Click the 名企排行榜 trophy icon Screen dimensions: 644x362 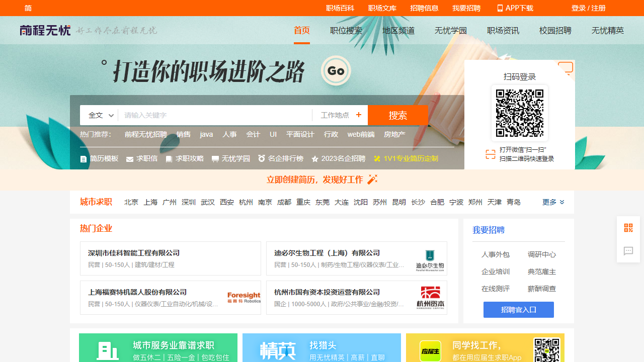[261, 158]
